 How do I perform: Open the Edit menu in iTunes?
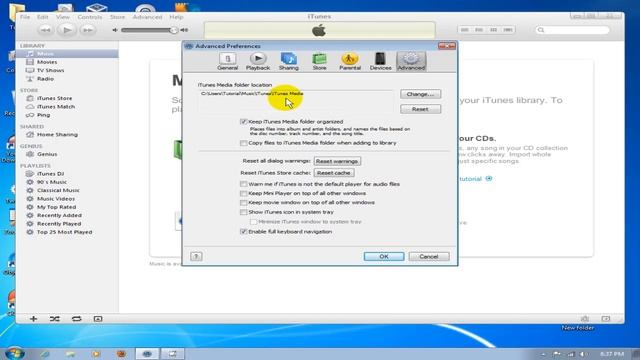coord(42,17)
